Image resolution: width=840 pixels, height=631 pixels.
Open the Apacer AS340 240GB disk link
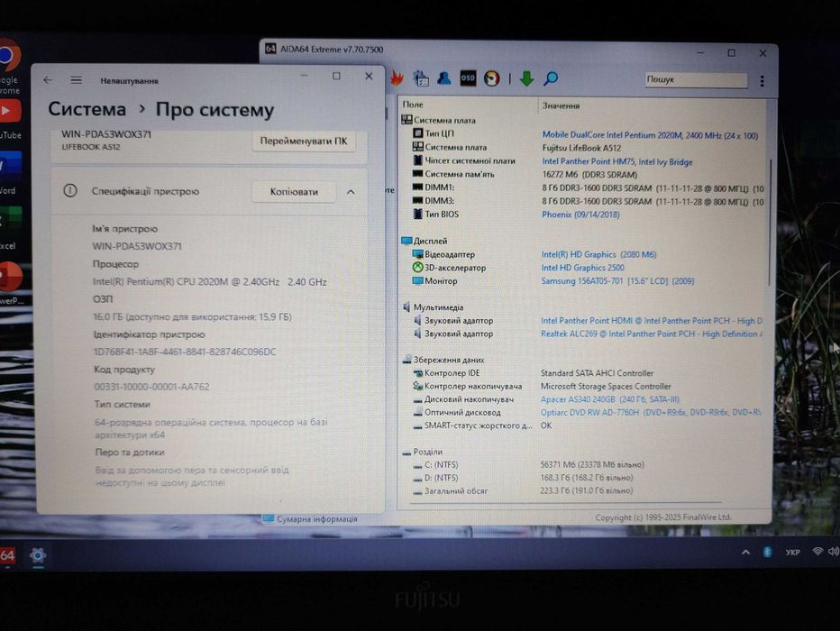[x=609, y=399]
